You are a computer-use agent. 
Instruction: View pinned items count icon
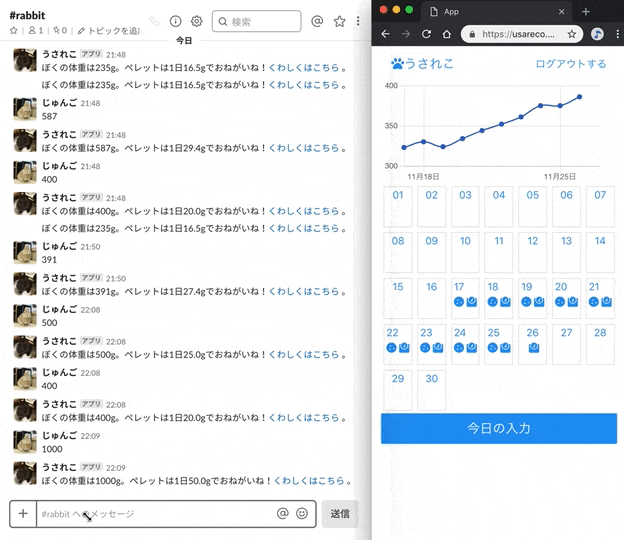pyautogui.click(x=60, y=31)
